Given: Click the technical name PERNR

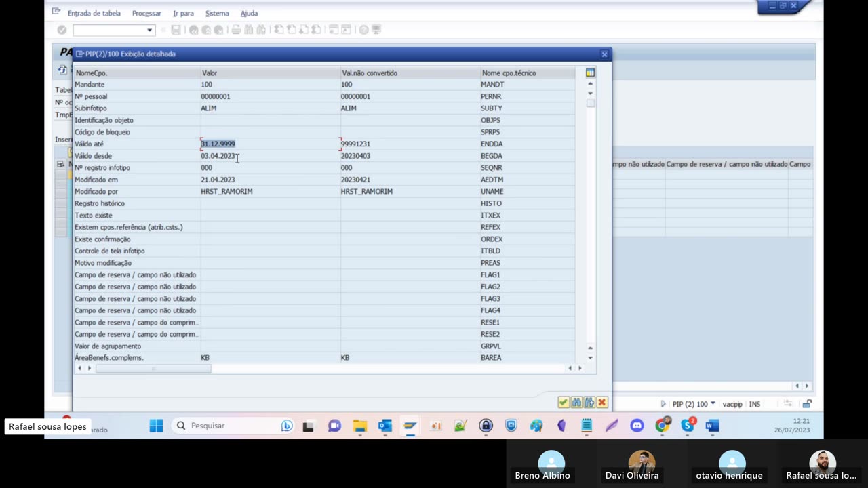Looking at the screenshot, I should pos(491,96).
